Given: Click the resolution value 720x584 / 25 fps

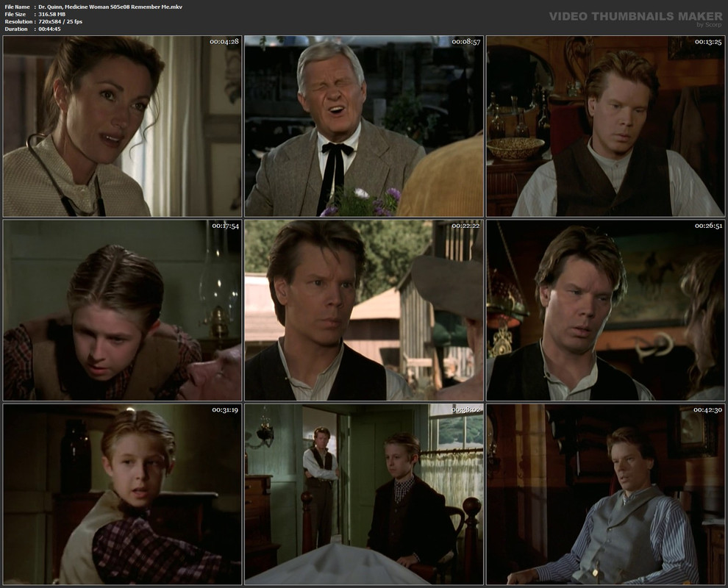Looking at the screenshot, I should tap(60, 22).
